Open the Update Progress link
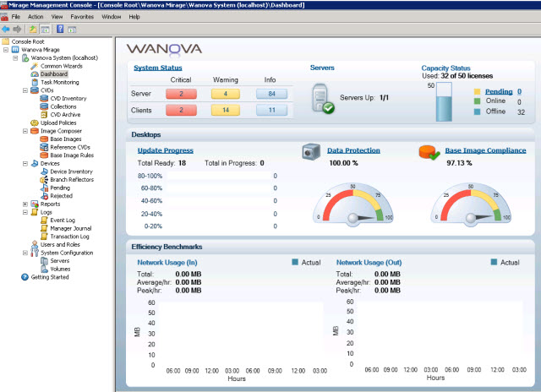Image resolution: width=541 pixels, height=392 pixels. click(x=166, y=150)
